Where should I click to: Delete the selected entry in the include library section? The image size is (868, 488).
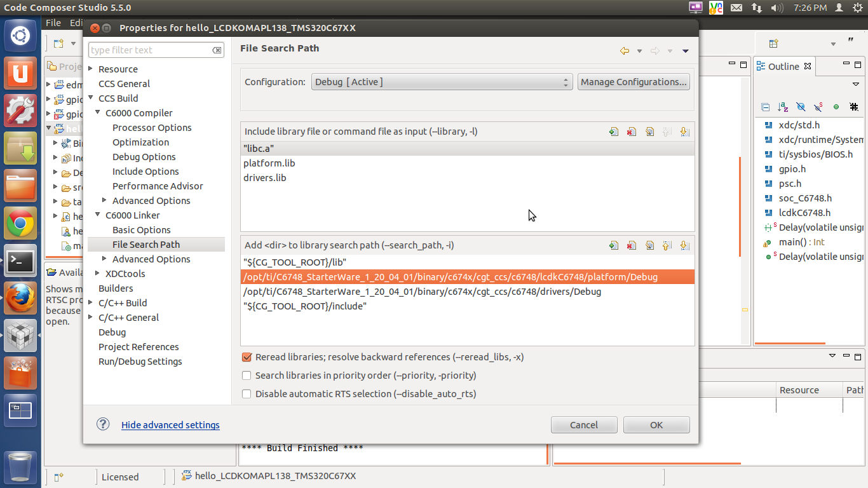[632, 132]
